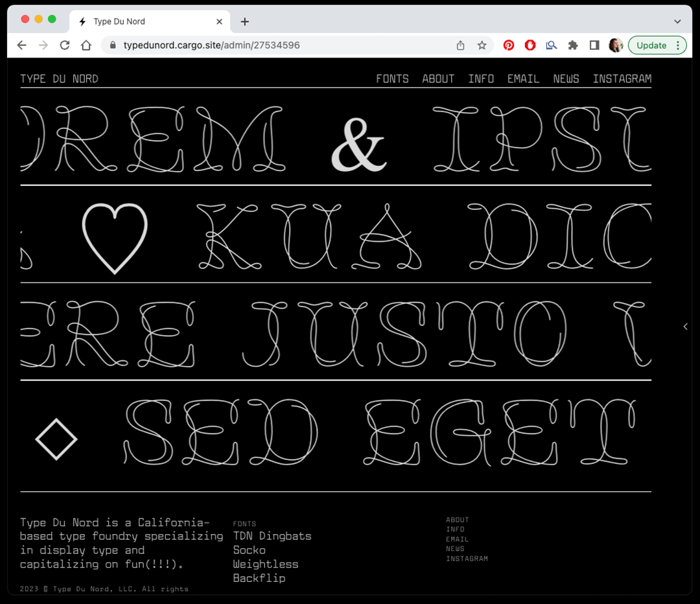Open NEWS in the top navigation

pos(566,79)
